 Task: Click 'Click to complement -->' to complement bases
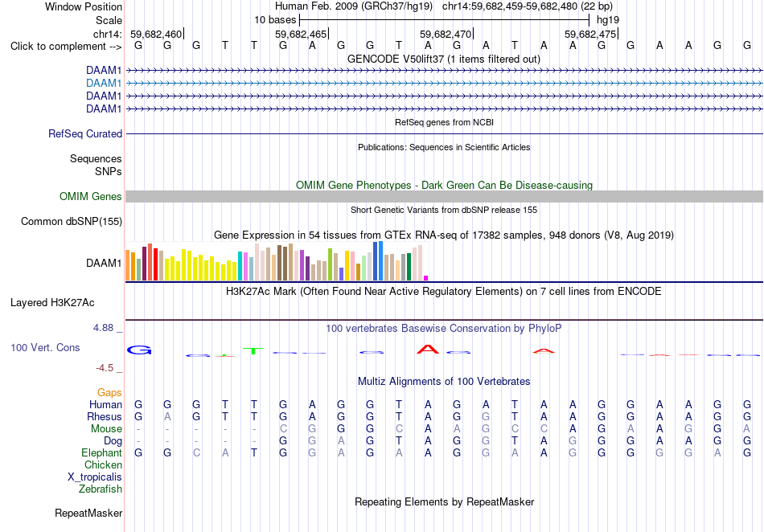(x=66, y=47)
